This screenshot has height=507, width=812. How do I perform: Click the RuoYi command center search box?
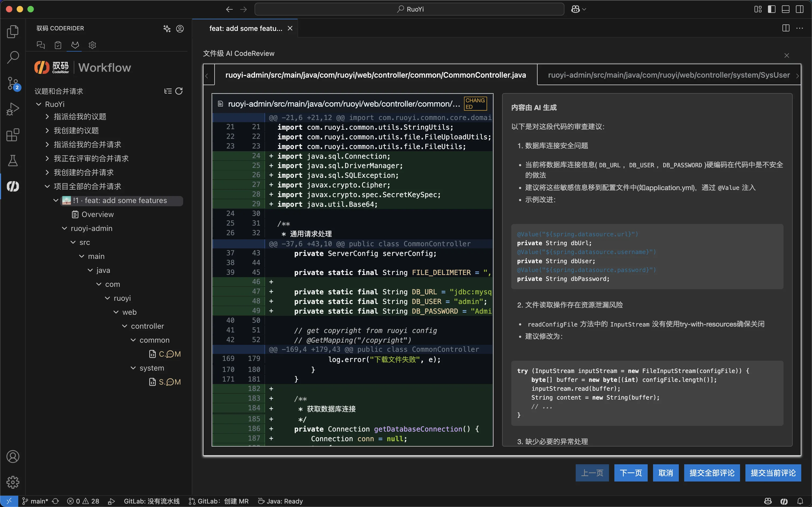(x=409, y=9)
